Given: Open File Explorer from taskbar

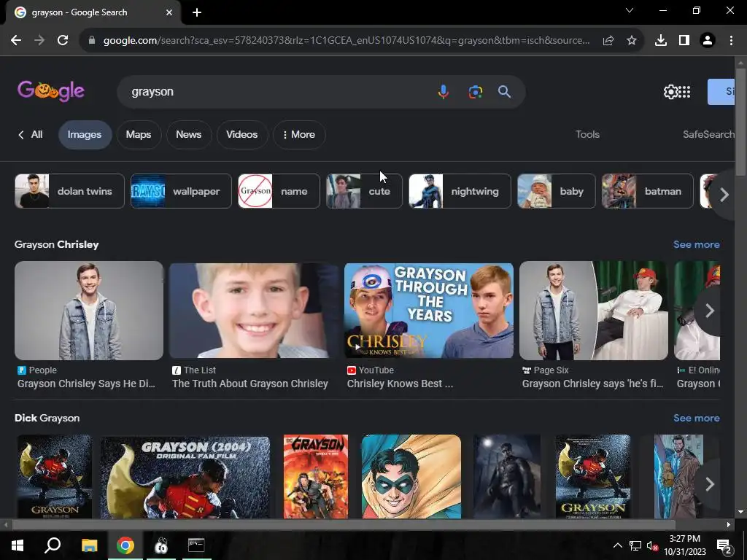Looking at the screenshot, I should coord(89,545).
